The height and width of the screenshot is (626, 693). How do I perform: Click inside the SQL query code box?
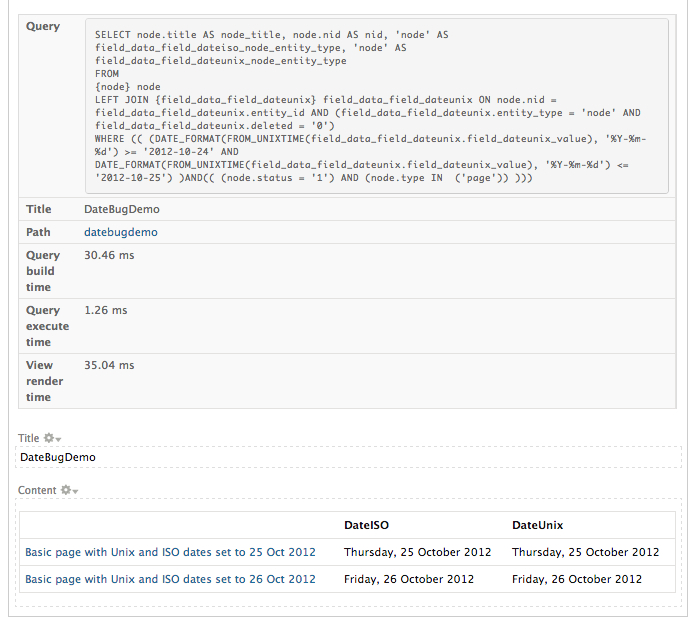(x=377, y=106)
